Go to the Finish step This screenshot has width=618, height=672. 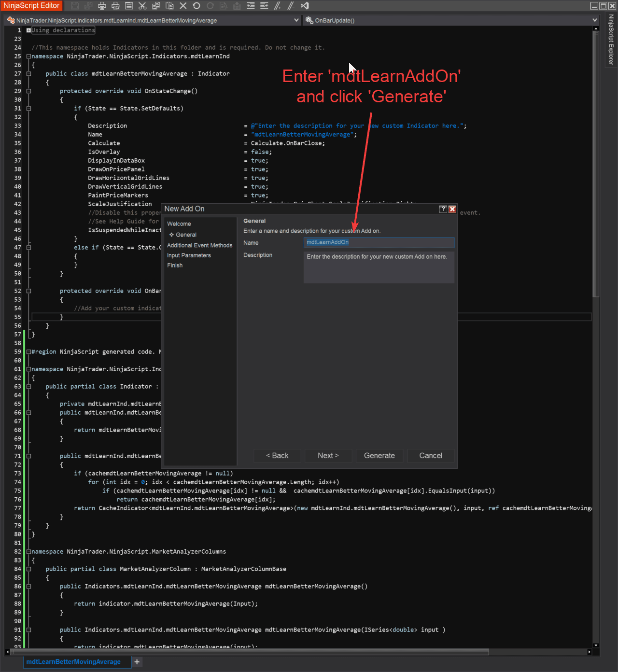[175, 266]
